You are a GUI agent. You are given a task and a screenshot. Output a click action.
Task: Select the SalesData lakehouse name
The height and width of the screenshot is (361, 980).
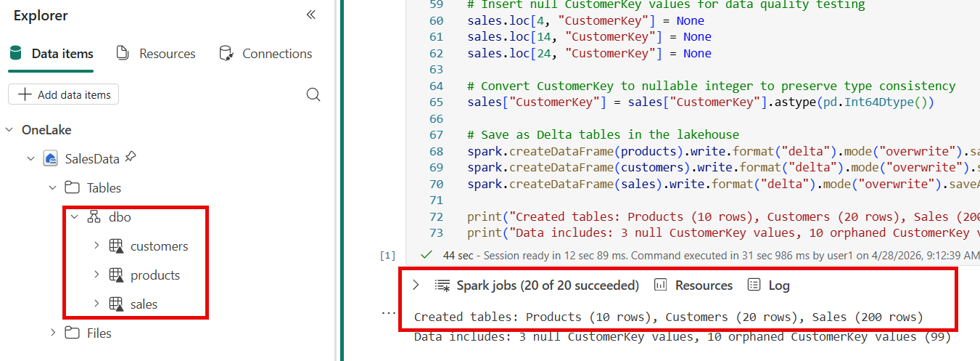click(x=92, y=158)
